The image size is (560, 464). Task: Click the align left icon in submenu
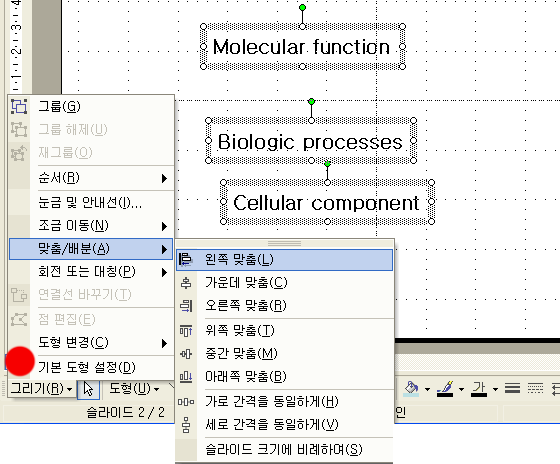tap(186, 260)
